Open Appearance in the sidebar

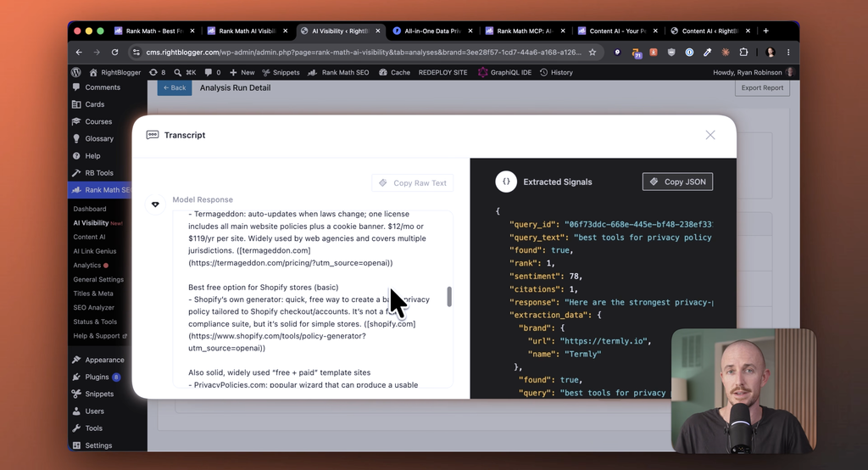(100, 360)
